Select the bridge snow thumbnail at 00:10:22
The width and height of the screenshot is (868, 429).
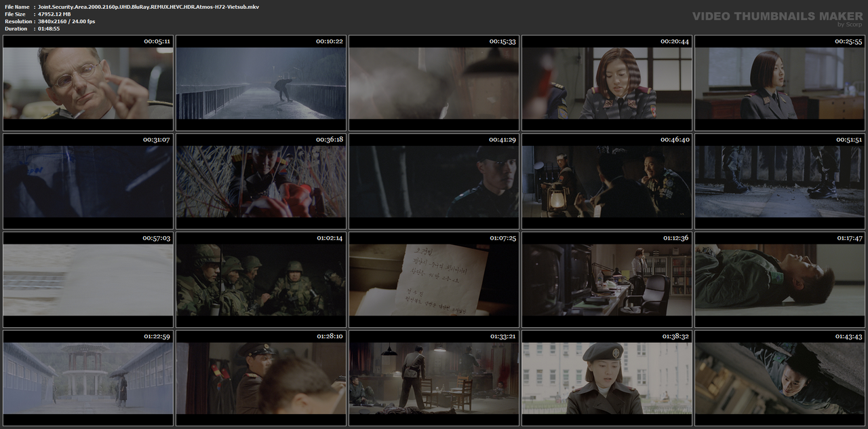tap(261, 83)
